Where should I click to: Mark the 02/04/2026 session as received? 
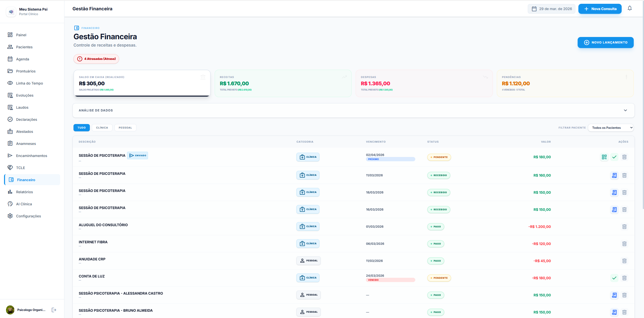(x=614, y=157)
